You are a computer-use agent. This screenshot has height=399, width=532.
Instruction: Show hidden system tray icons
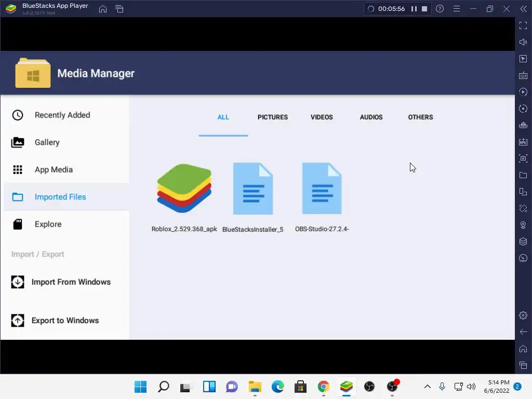click(x=428, y=387)
